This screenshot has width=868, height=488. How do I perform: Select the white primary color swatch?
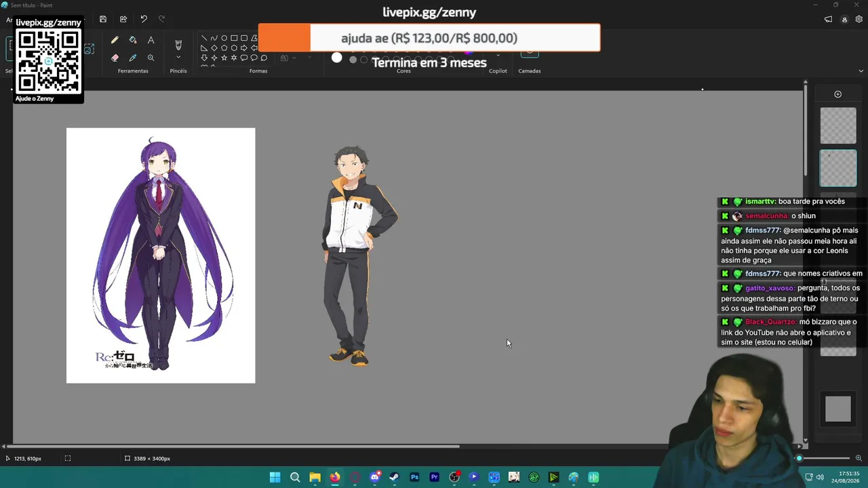tap(337, 58)
